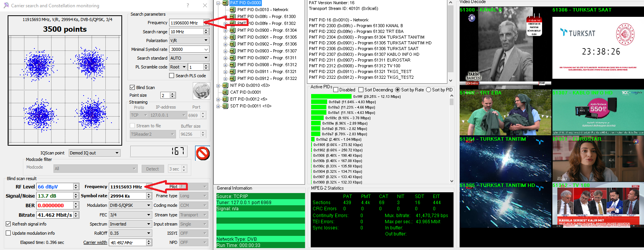Expand PMT PID 0x0907 Progr. 51311 node
644x250 pixels.
tap(226, 58)
